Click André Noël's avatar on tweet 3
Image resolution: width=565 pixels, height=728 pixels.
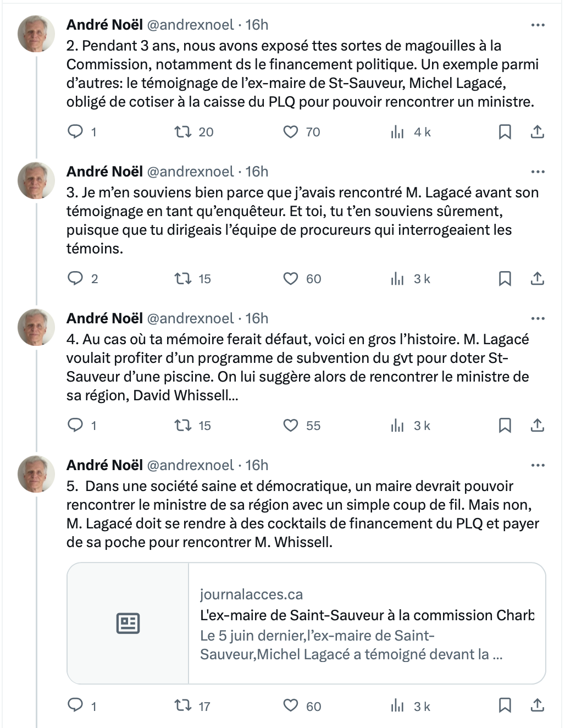point(36,180)
